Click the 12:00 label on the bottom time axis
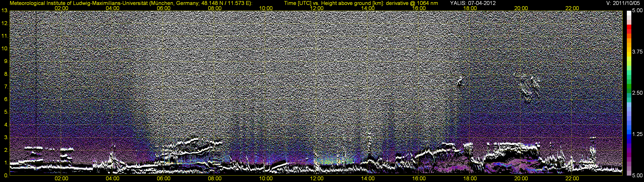The height and width of the screenshot is (182, 644). (x=317, y=179)
